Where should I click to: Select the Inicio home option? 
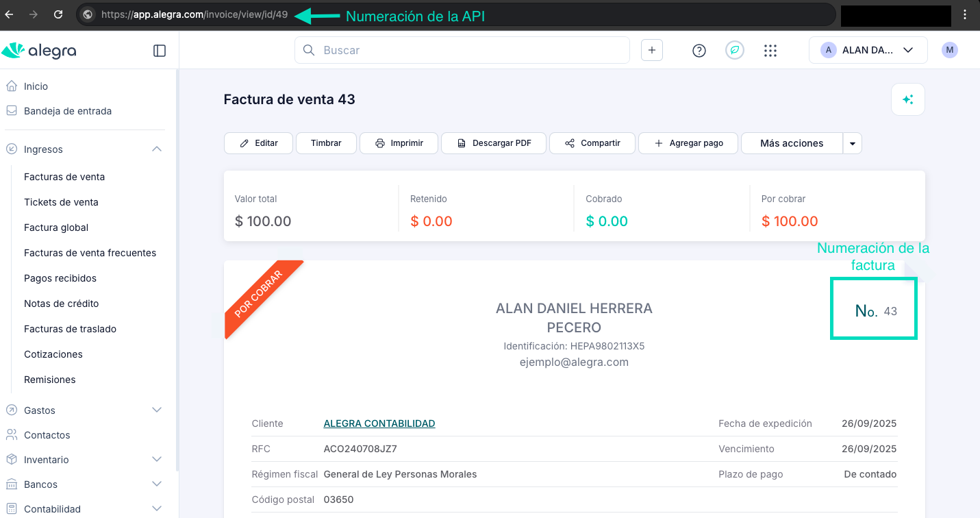(36, 86)
